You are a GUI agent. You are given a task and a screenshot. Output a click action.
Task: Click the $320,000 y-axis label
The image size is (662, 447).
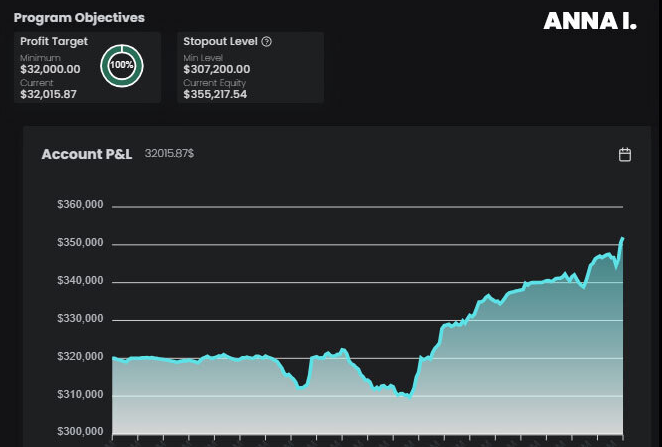click(x=81, y=357)
